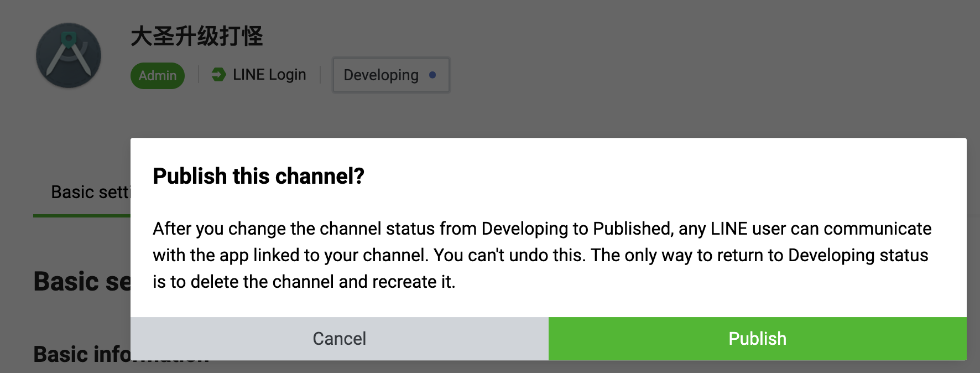
Task: Click the 'Publish this channel?' heading
Action: pyautogui.click(x=258, y=176)
